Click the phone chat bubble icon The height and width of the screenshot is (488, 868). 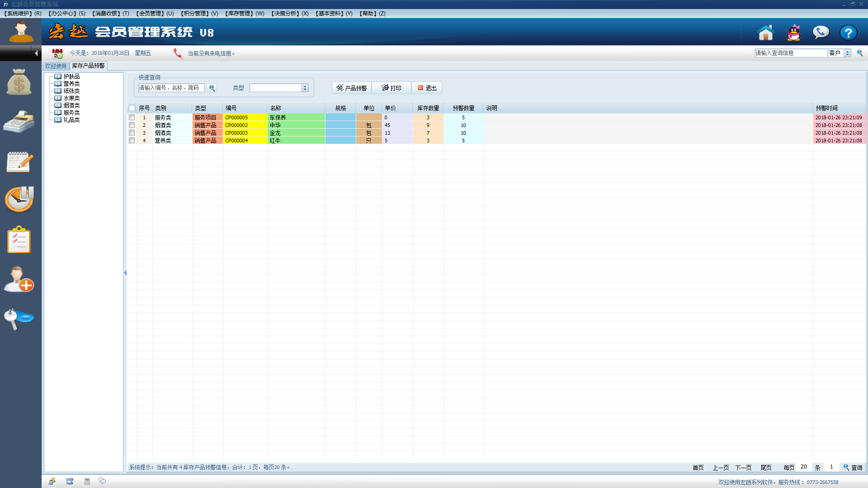click(x=821, y=33)
